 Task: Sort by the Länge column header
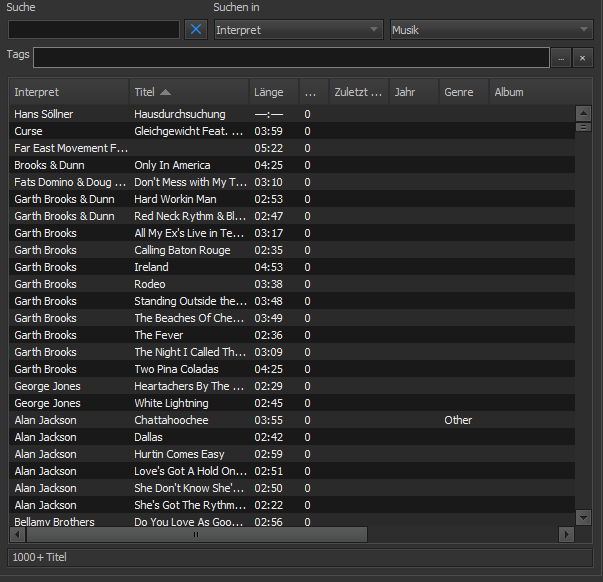pos(274,92)
